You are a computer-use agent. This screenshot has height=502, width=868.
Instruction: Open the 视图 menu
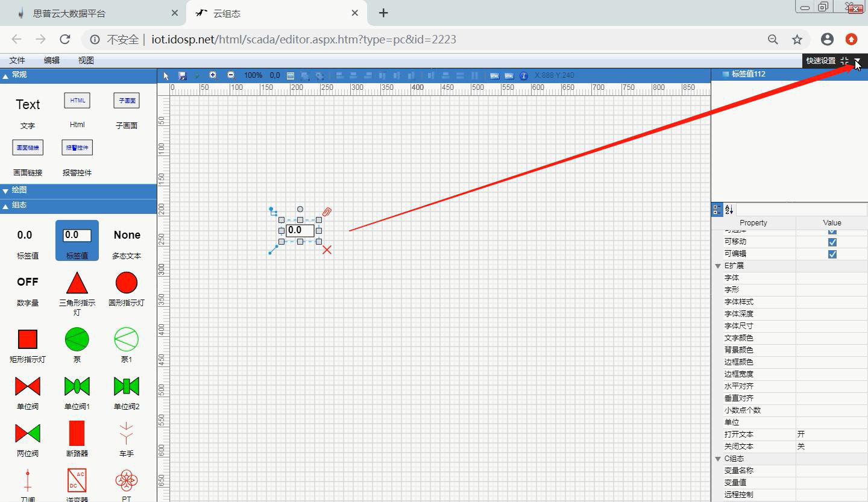(x=86, y=60)
